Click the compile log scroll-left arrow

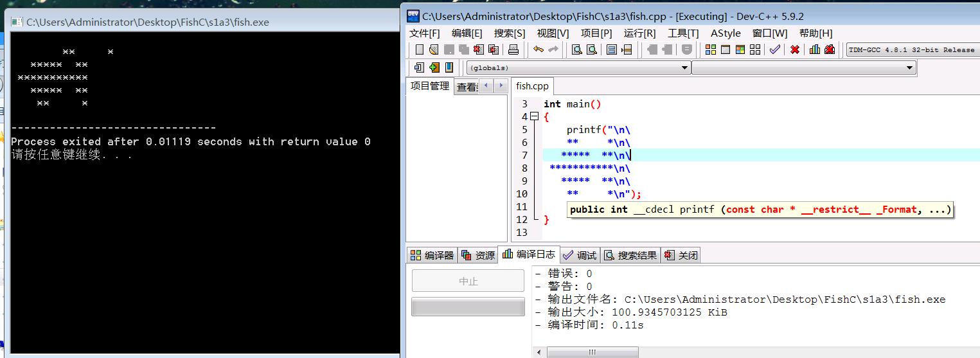pos(540,352)
